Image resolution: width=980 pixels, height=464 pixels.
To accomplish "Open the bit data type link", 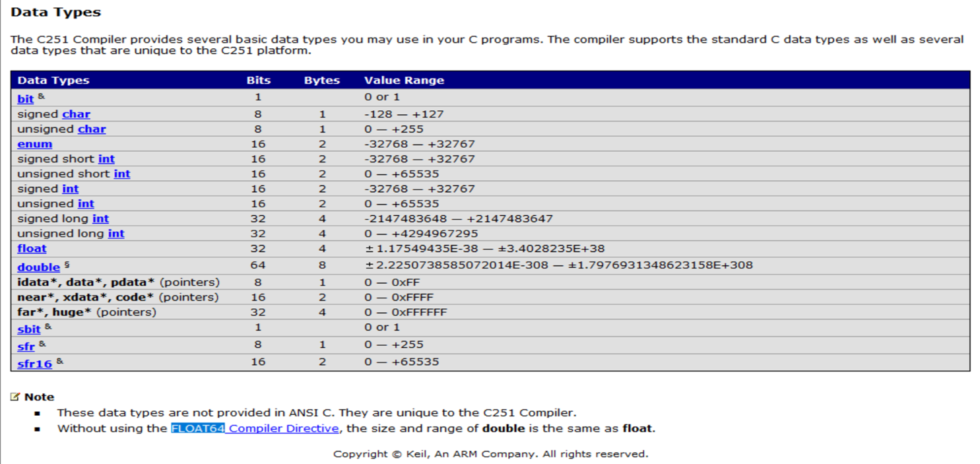I will tap(25, 99).
